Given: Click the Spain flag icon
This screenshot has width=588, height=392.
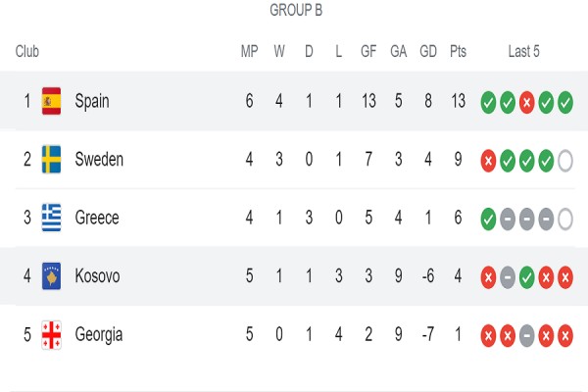Looking at the screenshot, I should pyautogui.click(x=51, y=101).
